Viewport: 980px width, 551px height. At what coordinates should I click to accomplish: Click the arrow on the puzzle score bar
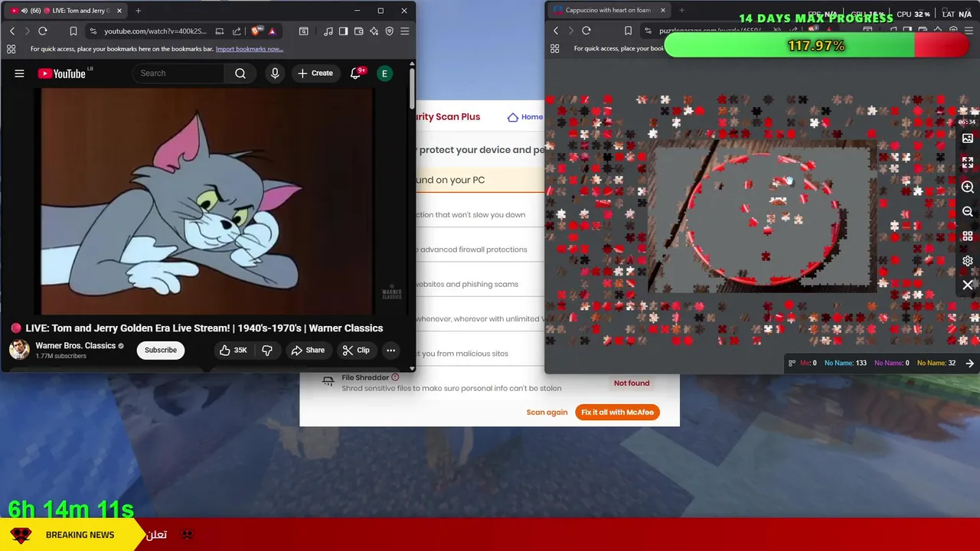coord(970,364)
